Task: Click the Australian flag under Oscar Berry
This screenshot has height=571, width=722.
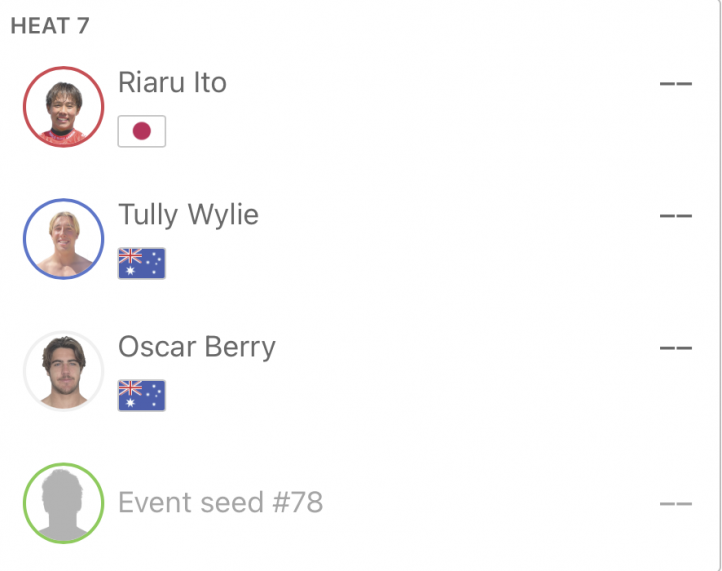Action: pyautogui.click(x=142, y=396)
